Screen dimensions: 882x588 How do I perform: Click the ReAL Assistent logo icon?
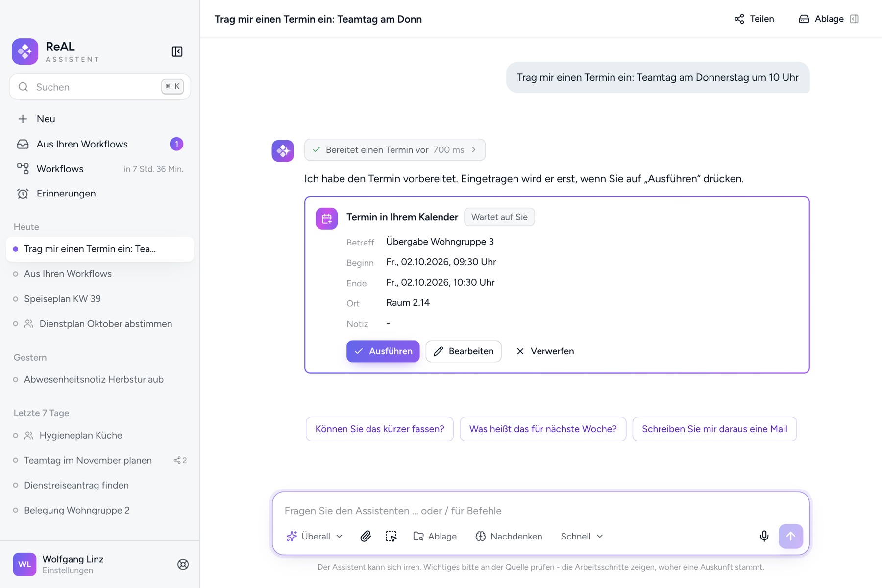tap(25, 51)
